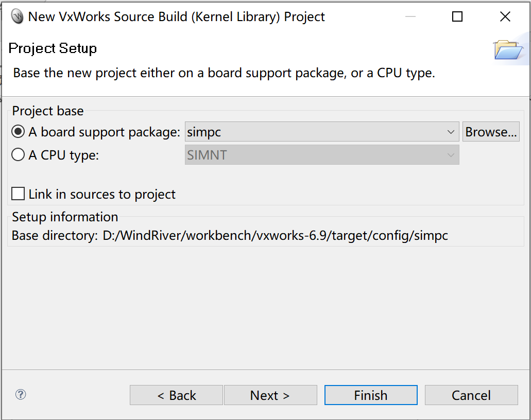The height and width of the screenshot is (420, 531).
Task: Click the Next button
Action: click(x=270, y=395)
